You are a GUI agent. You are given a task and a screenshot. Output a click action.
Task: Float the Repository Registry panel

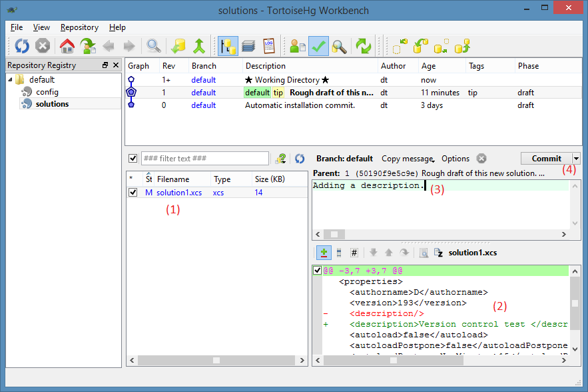pyautogui.click(x=105, y=65)
